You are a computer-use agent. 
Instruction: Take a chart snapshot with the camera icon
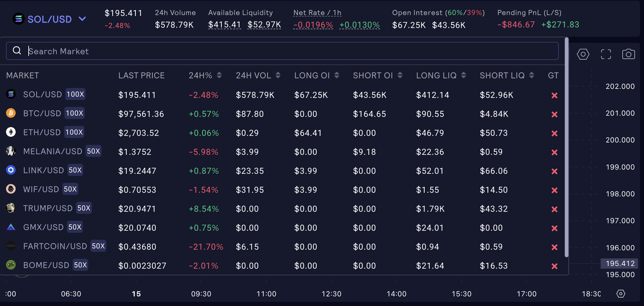(629, 54)
